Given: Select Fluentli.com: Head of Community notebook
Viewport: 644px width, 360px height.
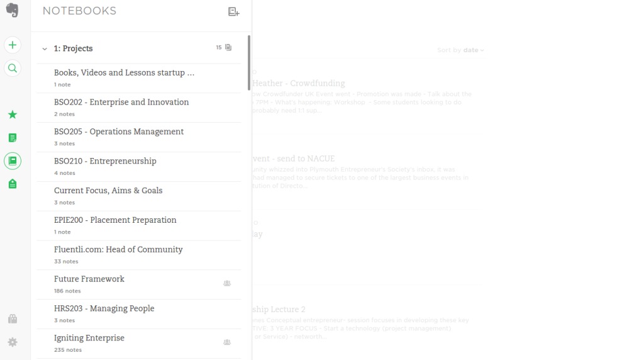Looking at the screenshot, I should pos(118,250).
